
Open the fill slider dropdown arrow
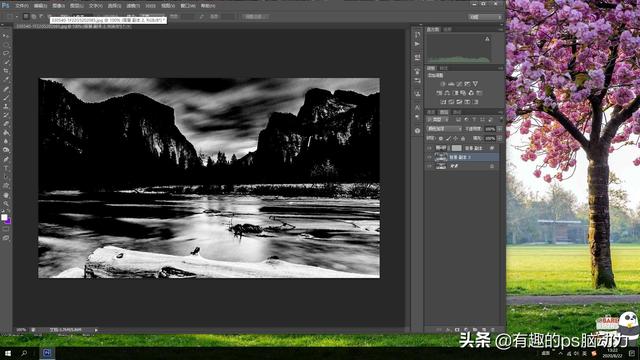(x=500, y=138)
